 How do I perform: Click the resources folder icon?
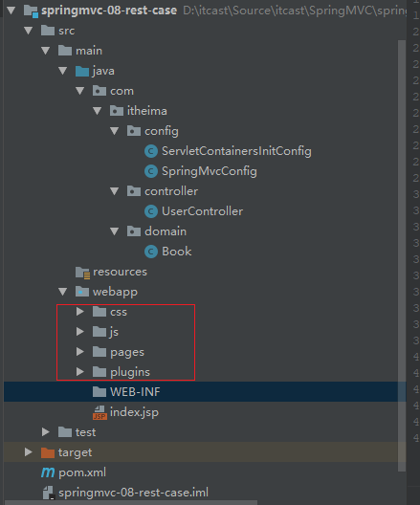point(83,273)
